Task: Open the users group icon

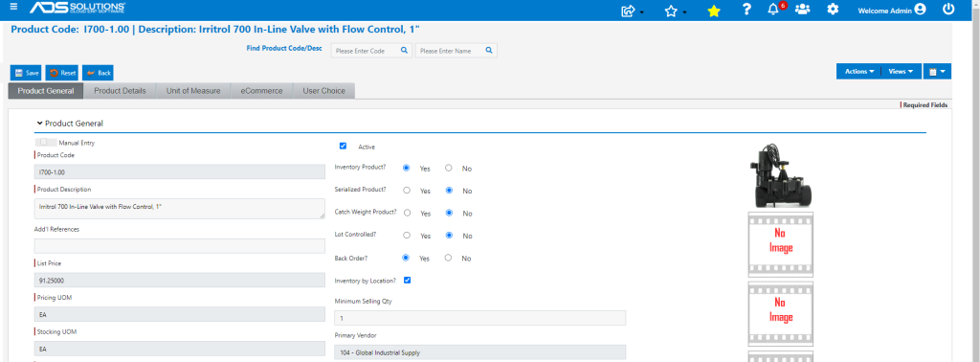Action: pos(803,10)
